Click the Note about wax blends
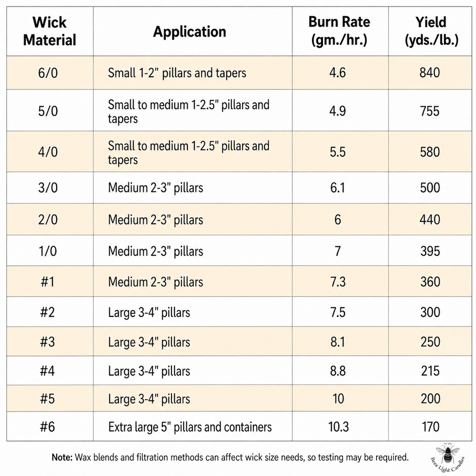The image size is (476, 476). pyautogui.click(x=230, y=457)
